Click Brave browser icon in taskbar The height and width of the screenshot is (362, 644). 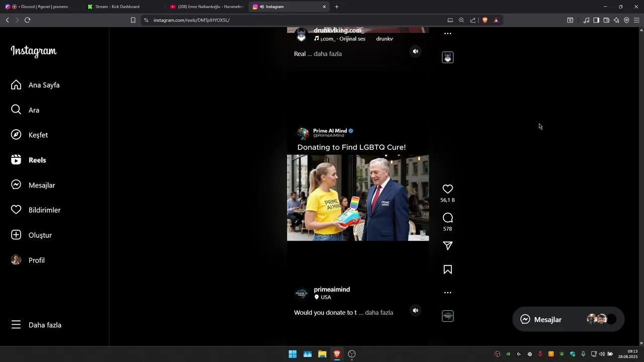337,354
